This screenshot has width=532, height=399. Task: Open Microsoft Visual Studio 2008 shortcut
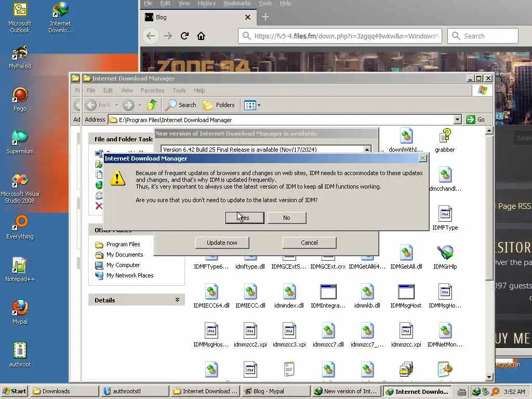click(20, 188)
